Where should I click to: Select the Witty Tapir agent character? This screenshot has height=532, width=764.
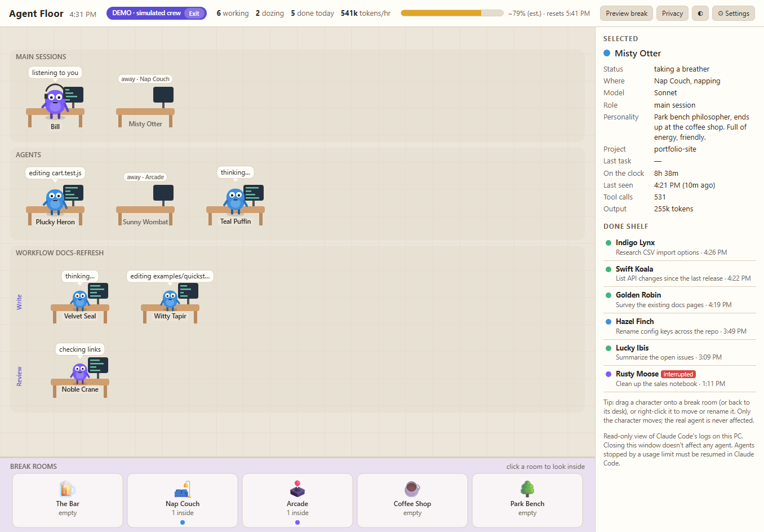point(170,300)
